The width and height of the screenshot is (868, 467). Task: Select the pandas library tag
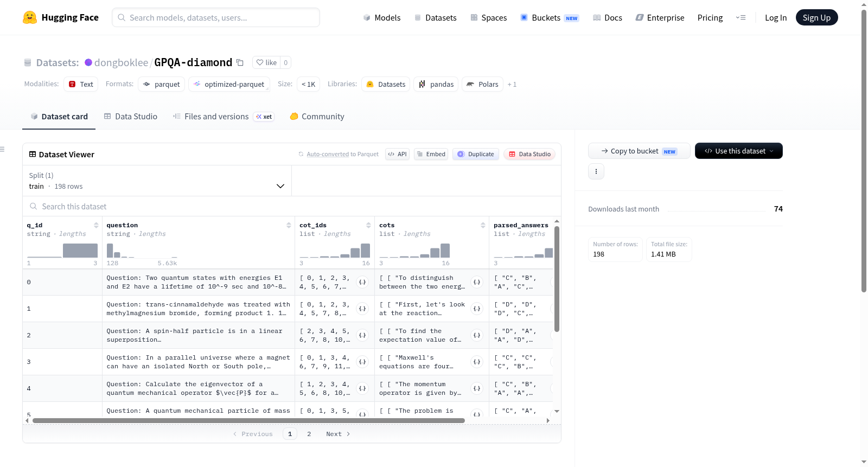(436, 84)
